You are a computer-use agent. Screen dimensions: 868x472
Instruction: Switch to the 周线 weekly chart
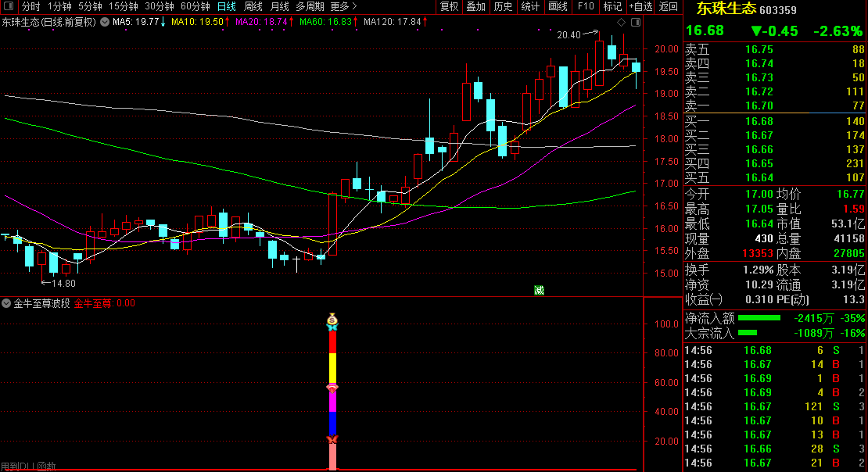coord(253,6)
